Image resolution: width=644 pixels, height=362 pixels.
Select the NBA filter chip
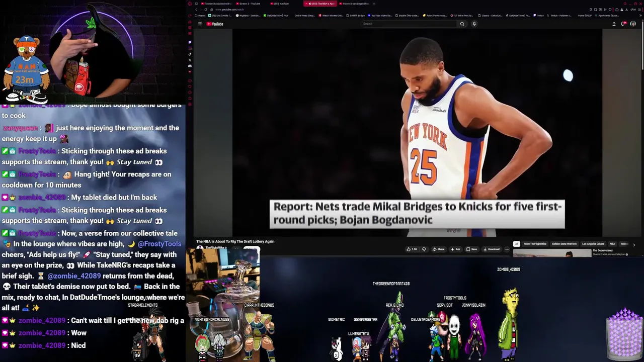pos(612,244)
